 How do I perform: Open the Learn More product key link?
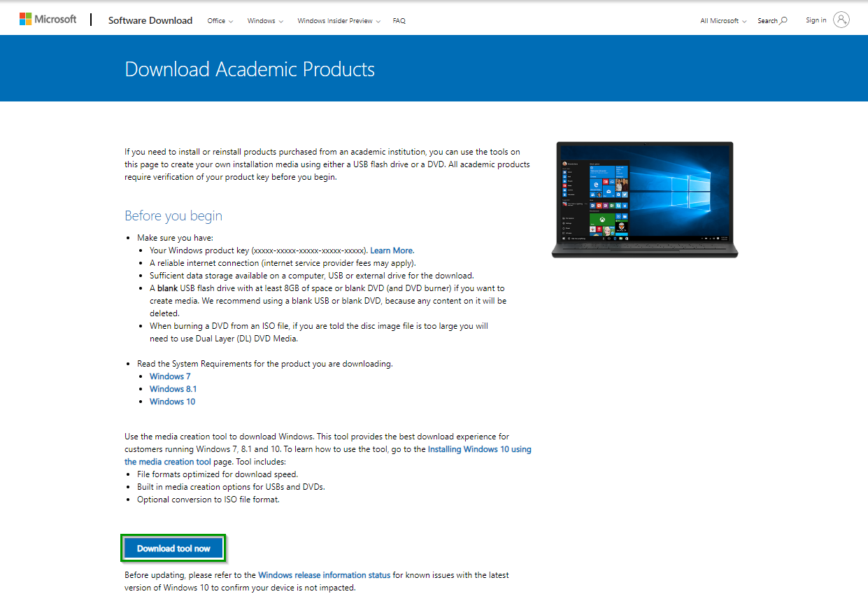(391, 250)
